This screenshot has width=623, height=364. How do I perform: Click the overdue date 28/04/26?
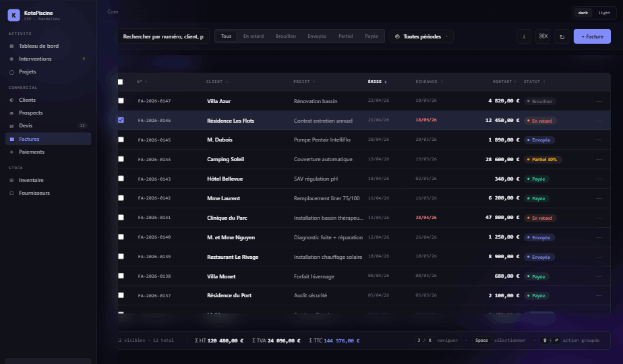pos(426,218)
